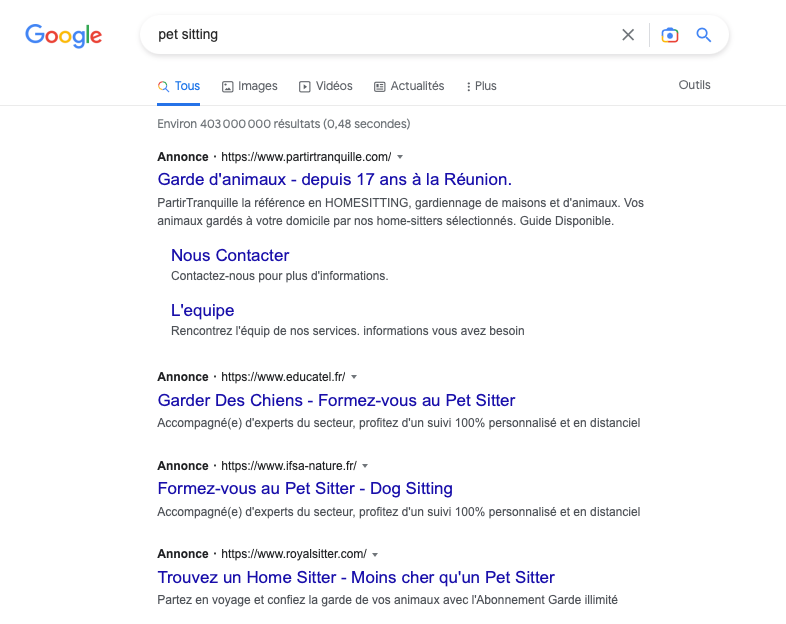
Task: Click the https://www.ifsa-nature.fr/ URL text
Action: (x=289, y=466)
